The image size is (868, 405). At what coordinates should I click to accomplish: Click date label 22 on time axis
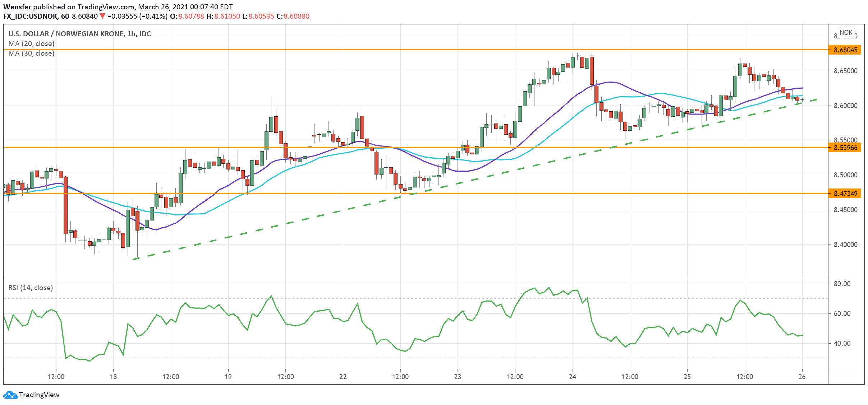(x=343, y=377)
